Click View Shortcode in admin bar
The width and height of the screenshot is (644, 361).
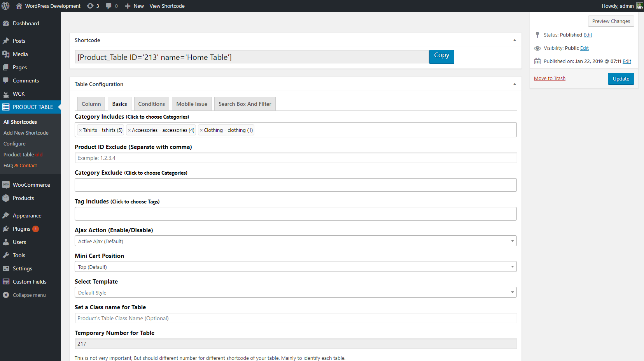click(x=167, y=6)
